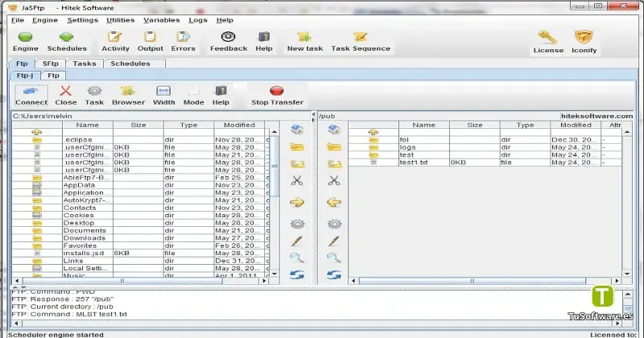Image resolution: width=644 pixels, height=338 pixels.
Task: Click the remote Modified column header
Action: point(576,125)
